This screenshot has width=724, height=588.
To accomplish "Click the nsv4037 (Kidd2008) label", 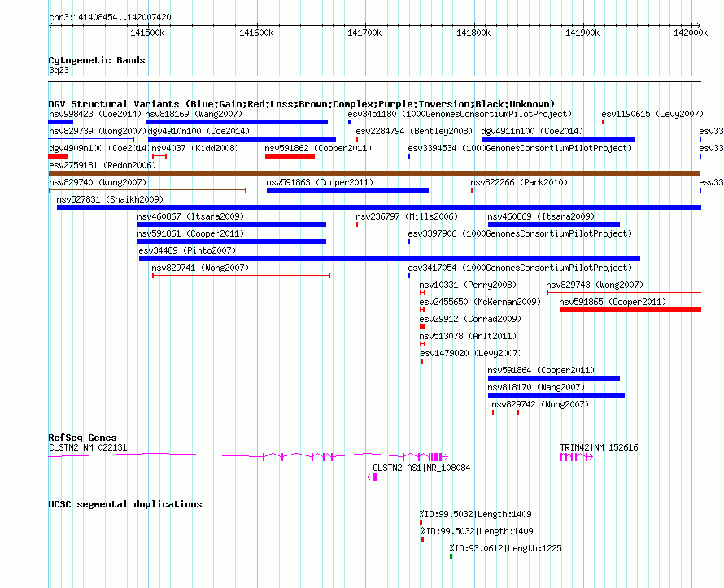I will (x=195, y=148).
